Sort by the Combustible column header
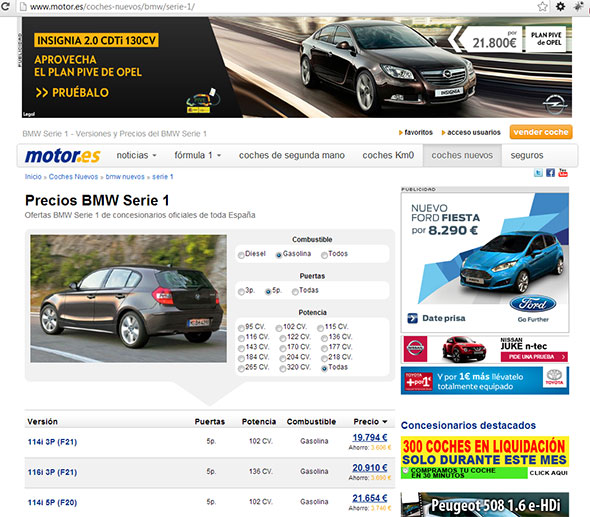 click(x=311, y=422)
